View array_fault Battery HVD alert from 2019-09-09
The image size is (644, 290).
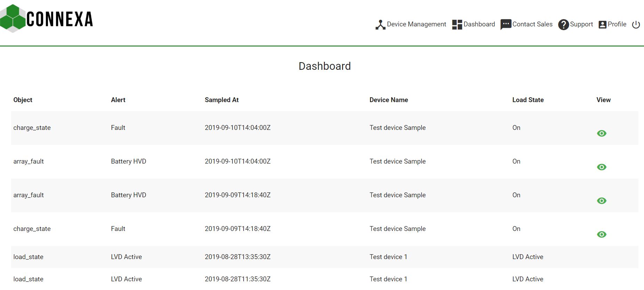pos(602,201)
